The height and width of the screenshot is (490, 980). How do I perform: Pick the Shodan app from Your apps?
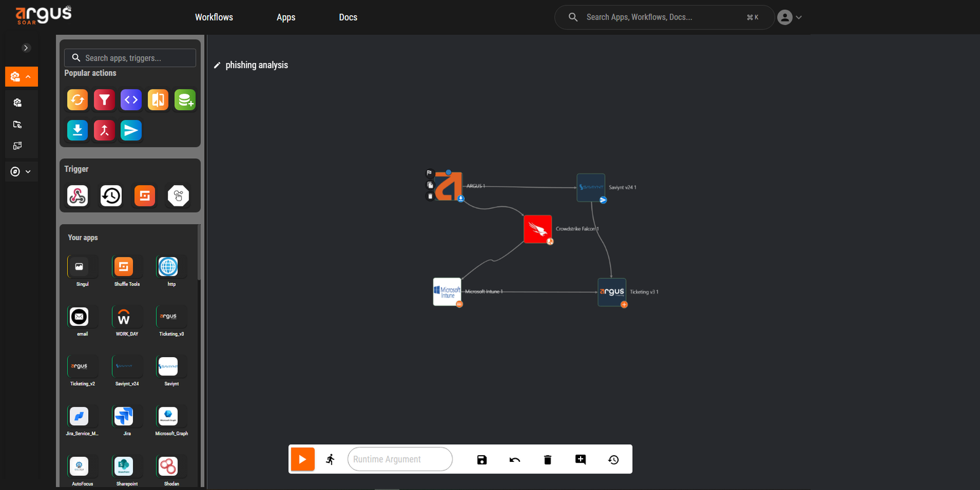coord(168,467)
